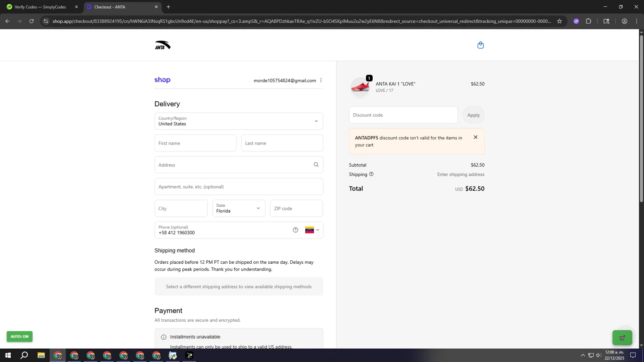
Task: Click the taskbar network icon
Action: [591, 355]
